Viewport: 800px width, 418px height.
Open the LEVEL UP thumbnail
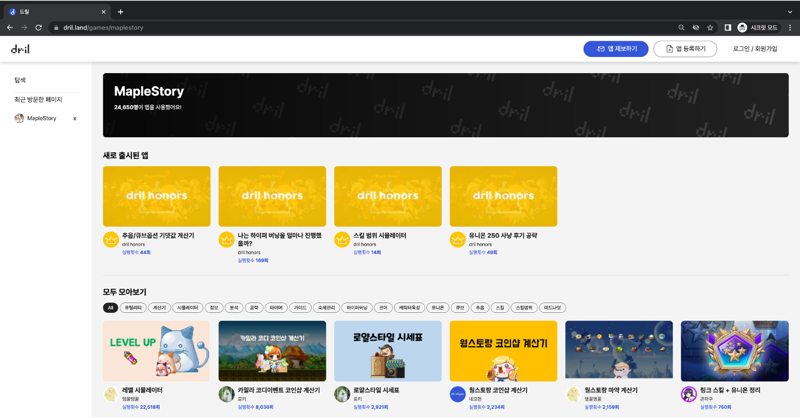(157, 351)
